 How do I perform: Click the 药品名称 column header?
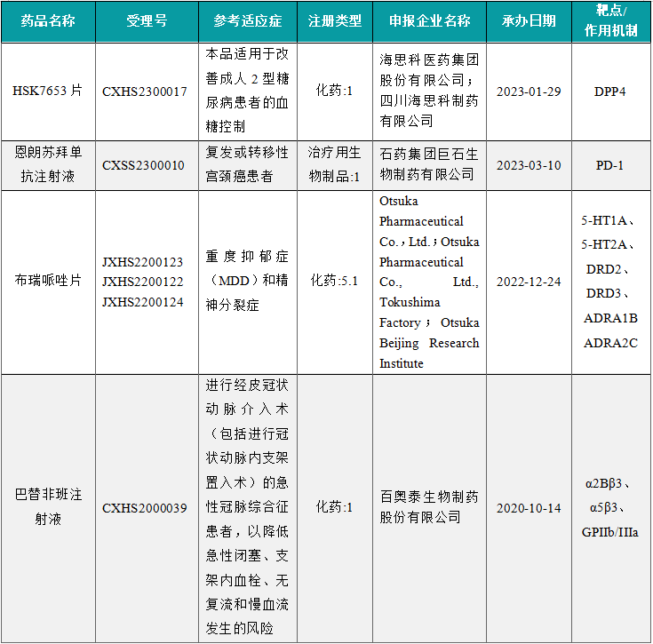pyautogui.click(x=48, y=21)
